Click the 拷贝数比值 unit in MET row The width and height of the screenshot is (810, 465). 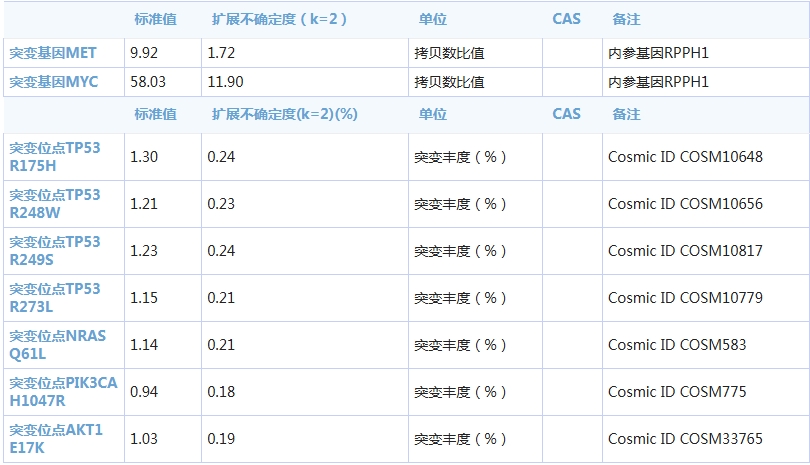tap(449, 53)
